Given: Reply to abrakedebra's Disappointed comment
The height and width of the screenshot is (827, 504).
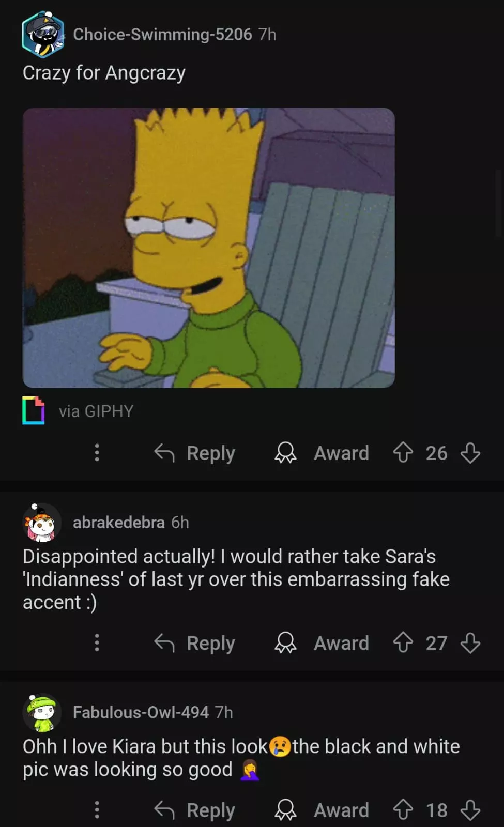Looking at the screenshot, I should (194, 644).
